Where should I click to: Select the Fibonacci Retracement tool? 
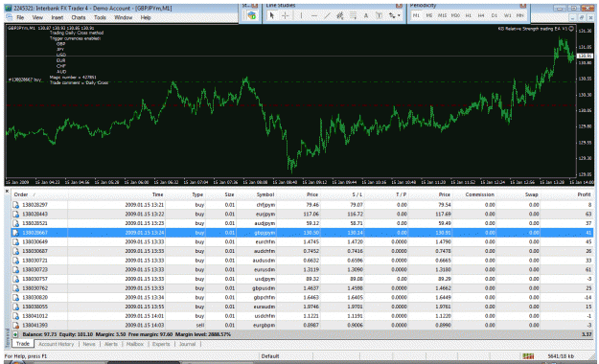pos(353,15)
